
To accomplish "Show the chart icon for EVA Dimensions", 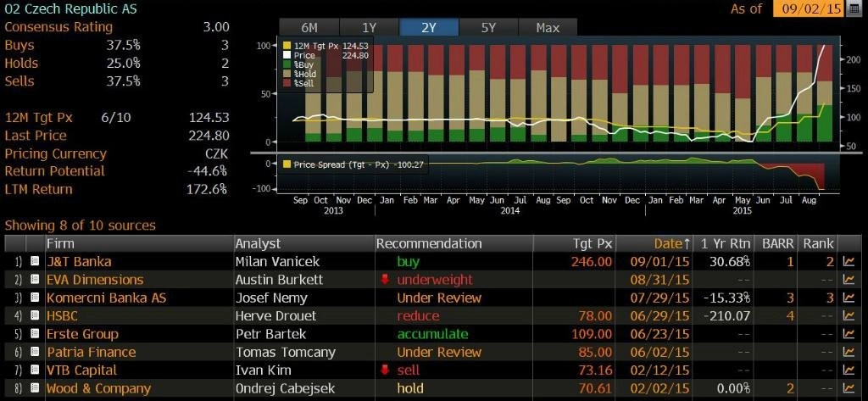I will [848, 280].
